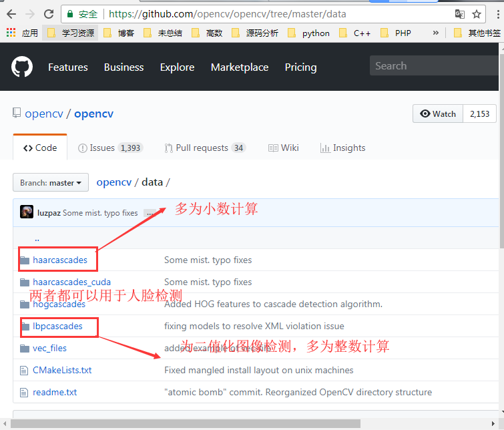504x430 pixels.
Task: Open the 其他书签 bookmark folder
Action: [477, 33]
